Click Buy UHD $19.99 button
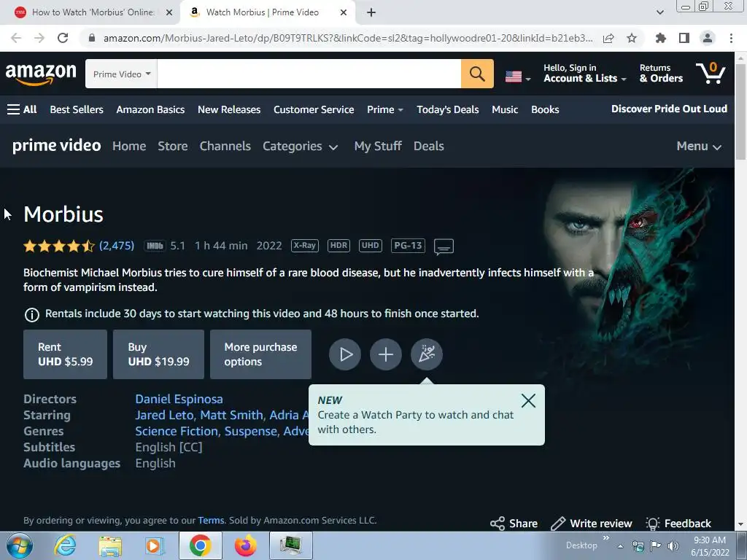This screenshot has height=560, width=747. pyautogui.click(x=158, y=354)
